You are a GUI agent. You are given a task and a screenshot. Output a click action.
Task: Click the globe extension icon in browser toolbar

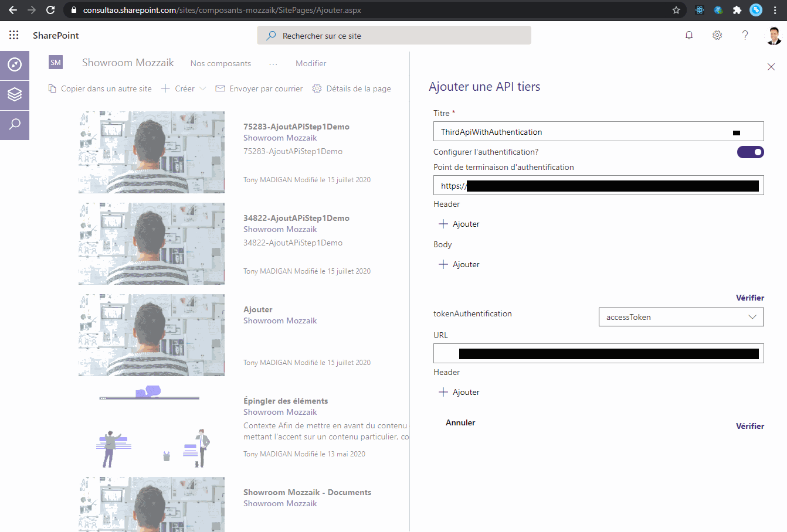tap(718, 10)
